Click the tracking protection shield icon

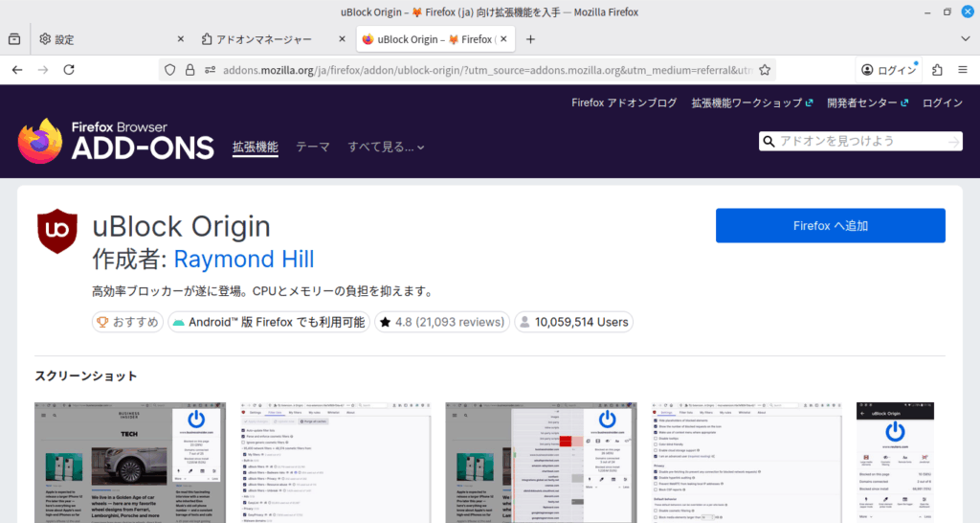tap(170, 70)
